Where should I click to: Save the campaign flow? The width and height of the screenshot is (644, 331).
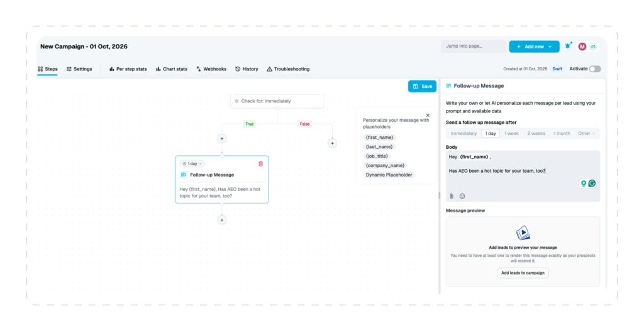coord(422,86)
